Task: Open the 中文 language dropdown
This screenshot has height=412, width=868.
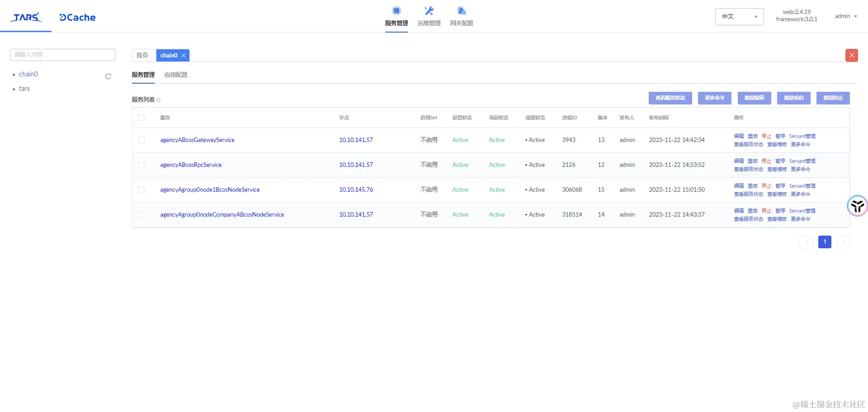Action: (739, 17)
